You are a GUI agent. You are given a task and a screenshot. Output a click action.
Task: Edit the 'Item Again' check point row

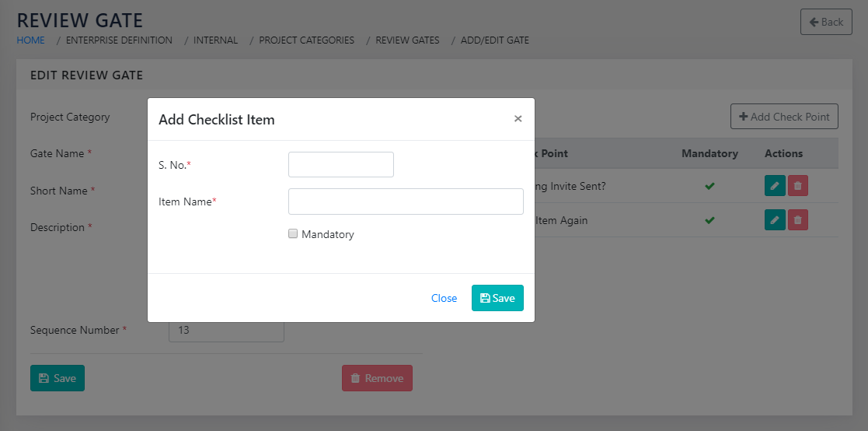pyautogui.click(x=775, y=220)
